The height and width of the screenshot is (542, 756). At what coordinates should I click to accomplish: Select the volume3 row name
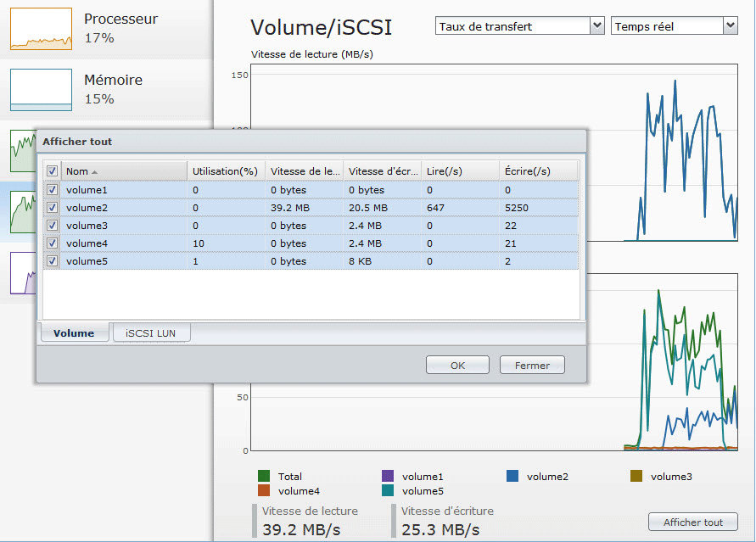pyautogui.click(x=87, y=226)
